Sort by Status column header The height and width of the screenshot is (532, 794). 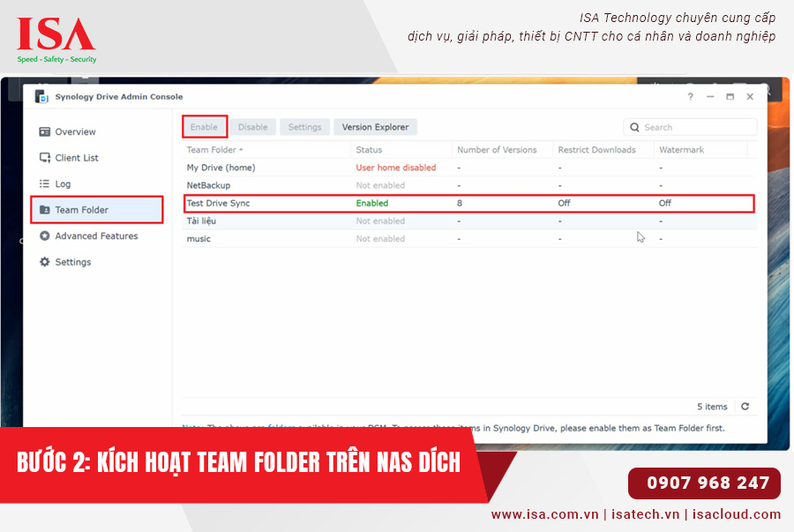[401, 150]
